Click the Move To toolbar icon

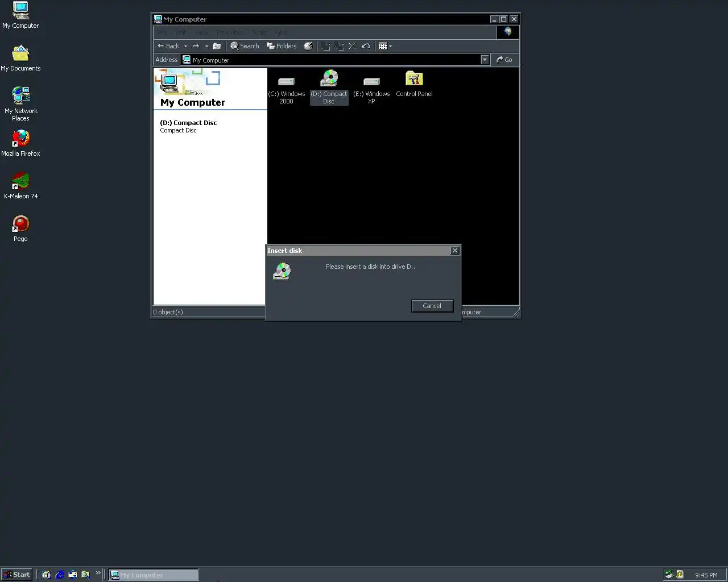326,46
